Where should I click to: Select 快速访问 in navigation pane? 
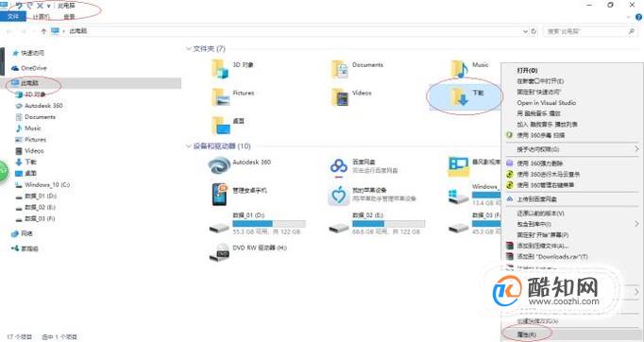point(32,53)
